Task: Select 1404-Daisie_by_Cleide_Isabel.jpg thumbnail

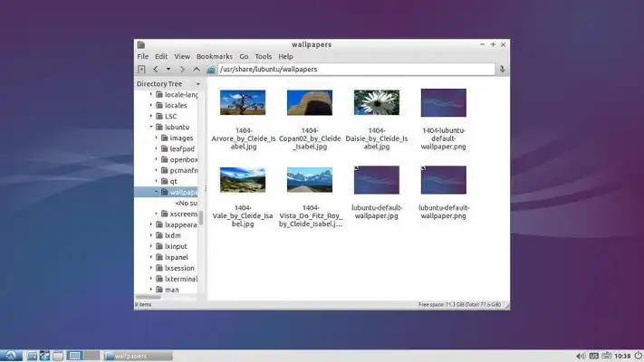Action: [376, 102]
